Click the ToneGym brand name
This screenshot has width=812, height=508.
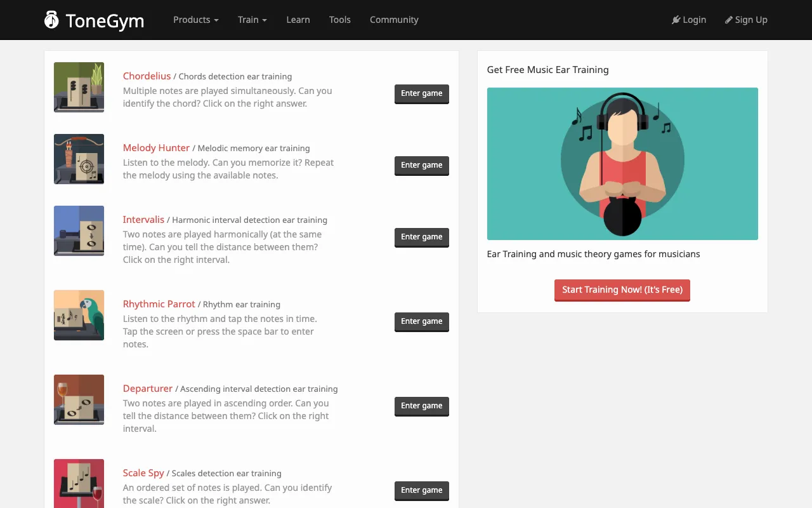pos(105,21)
